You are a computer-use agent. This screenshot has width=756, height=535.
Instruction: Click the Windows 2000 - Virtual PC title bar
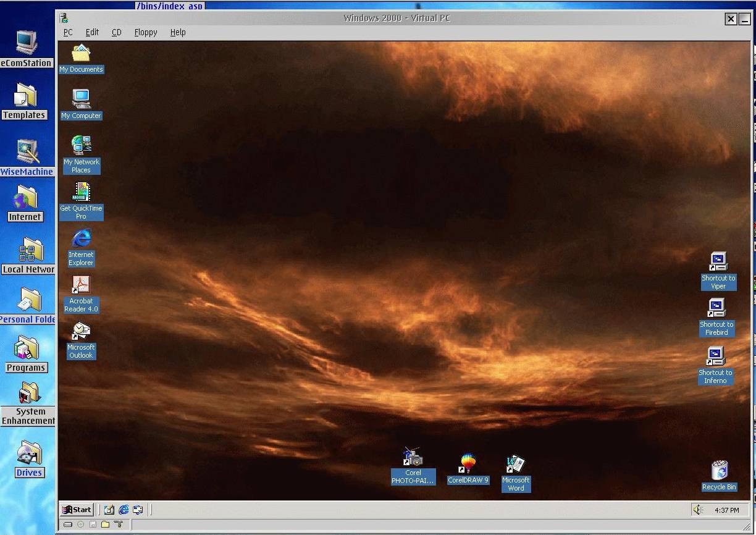pos(396,18)
